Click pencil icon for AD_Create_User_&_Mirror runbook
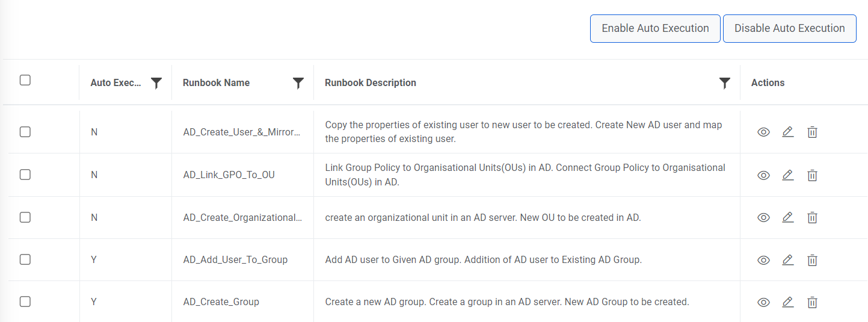 coord(787,132)
